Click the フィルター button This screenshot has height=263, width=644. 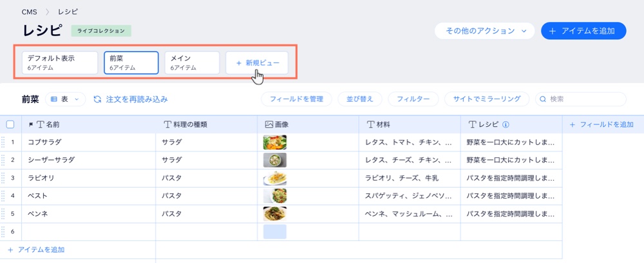pyautogui.click(x=413, y=99)
